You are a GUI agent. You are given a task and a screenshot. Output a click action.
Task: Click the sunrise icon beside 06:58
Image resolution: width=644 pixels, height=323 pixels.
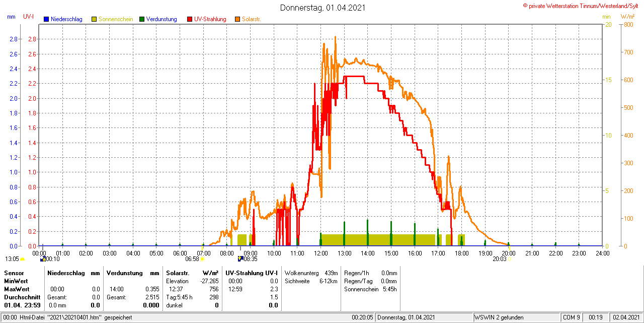tap(203, 259)
